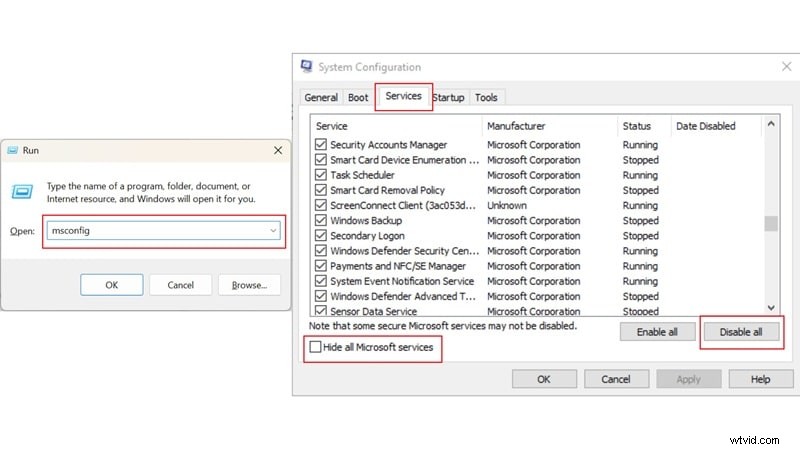Toggle the ScreenConnect Client service checkbox
The image size is (800, 450).
320,205
